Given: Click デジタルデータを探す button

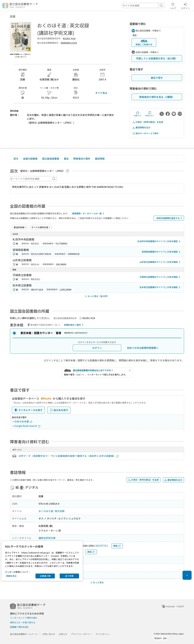Looking at the screenshot, I should coord(29,410).
